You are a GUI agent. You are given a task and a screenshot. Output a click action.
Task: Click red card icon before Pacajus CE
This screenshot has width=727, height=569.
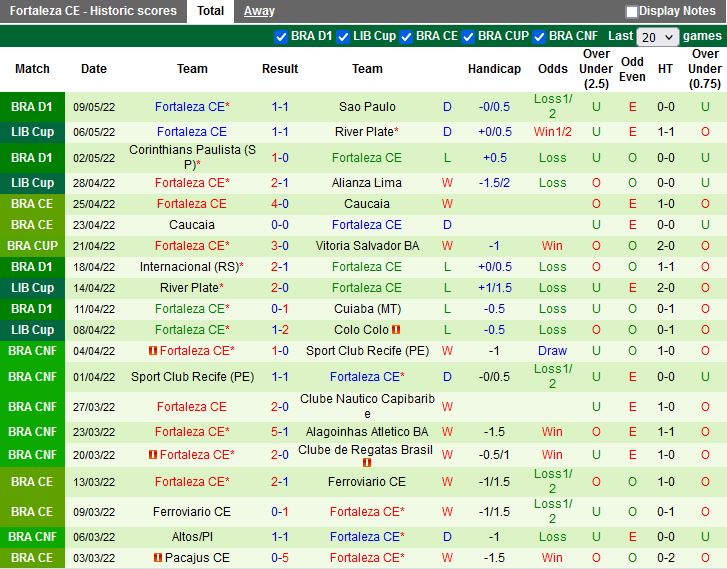point(158,558)
